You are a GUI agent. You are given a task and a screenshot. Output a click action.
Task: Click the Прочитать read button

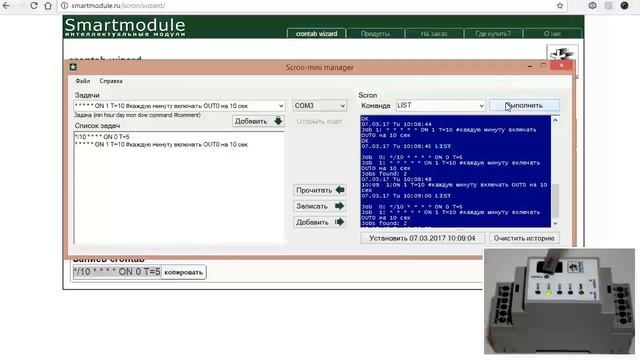[x=320, y=190]
